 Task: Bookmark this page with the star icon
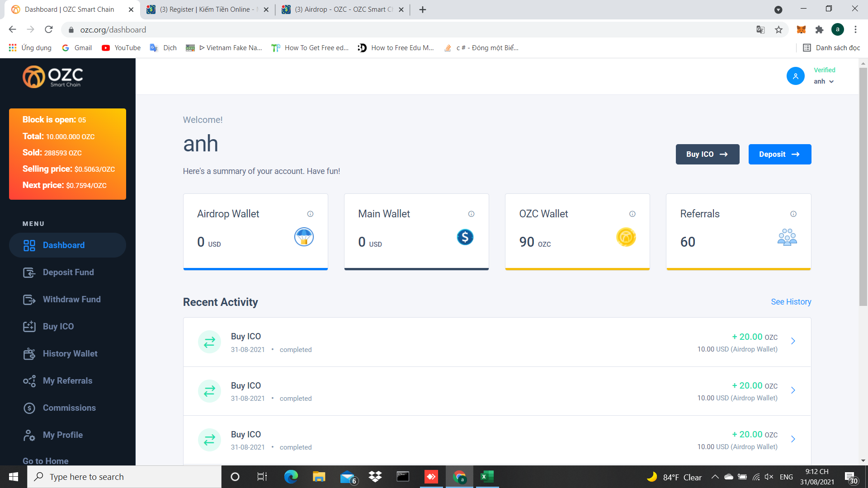coord(778,30)
